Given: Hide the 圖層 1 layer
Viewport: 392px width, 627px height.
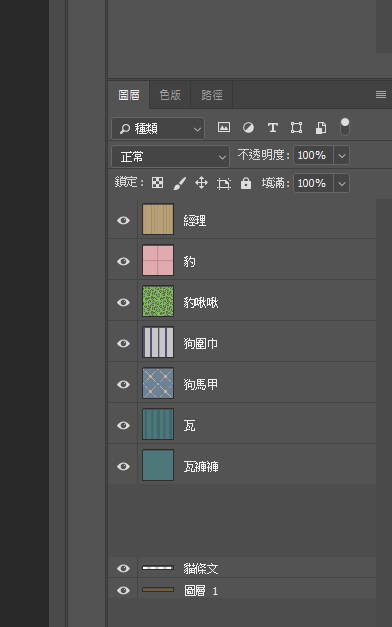Looking at the screenshot, I should click(x=123, y=590).
